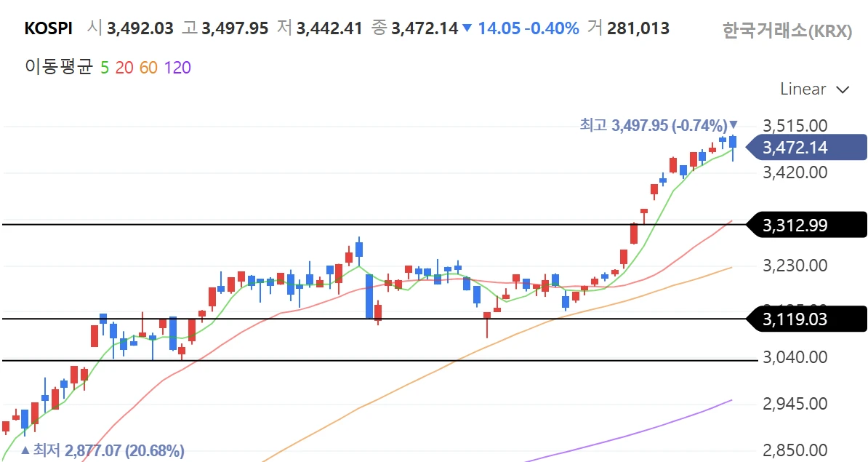
Task: Toggle the 20-day moving average
Action: coord(124,68)
